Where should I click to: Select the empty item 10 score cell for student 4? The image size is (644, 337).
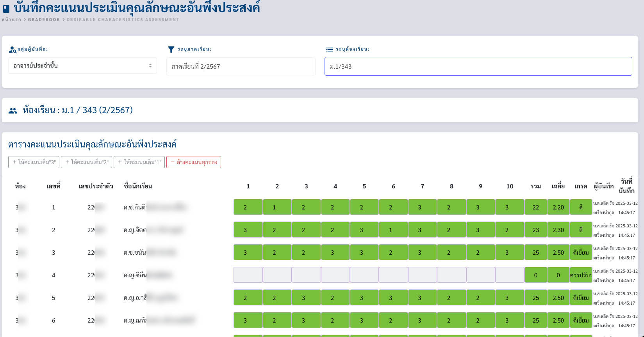[x=510, y=275]
